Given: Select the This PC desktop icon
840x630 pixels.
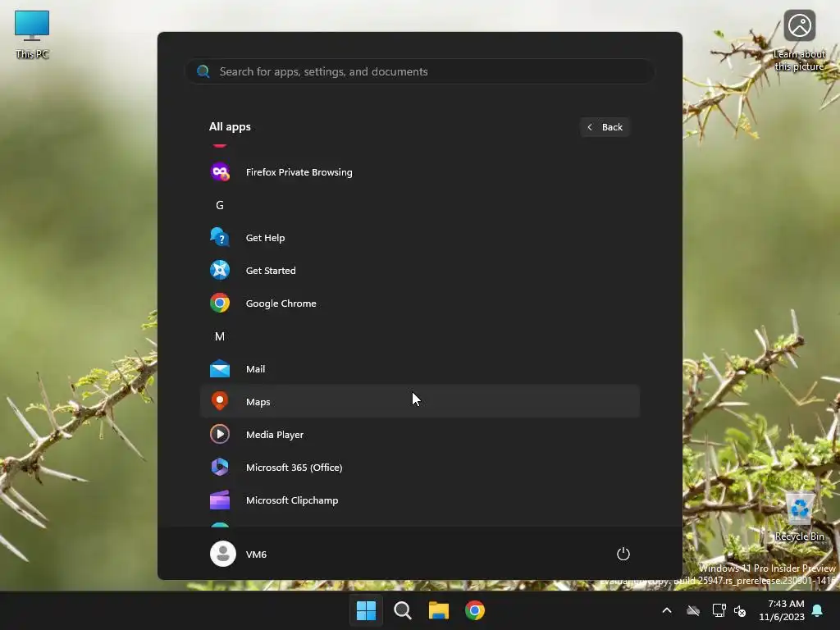Looking at the screenshot, I should [32, 34].
